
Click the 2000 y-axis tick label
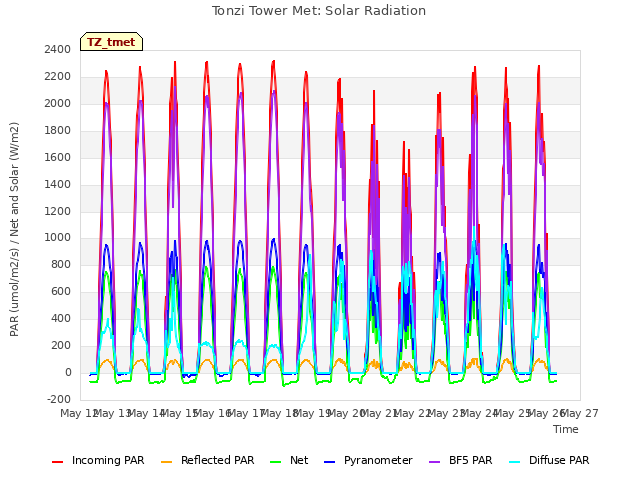pos(58,103)
